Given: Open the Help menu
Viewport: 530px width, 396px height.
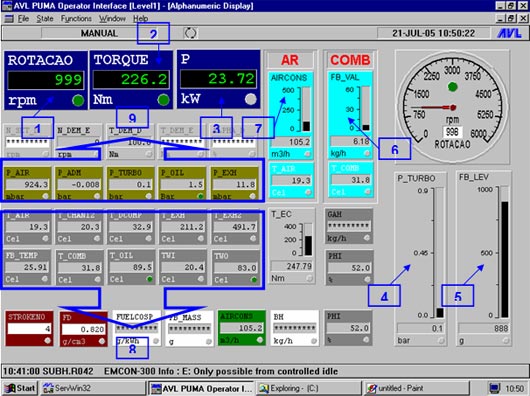Looking at the screenshot, I should (x=140, y=19).
